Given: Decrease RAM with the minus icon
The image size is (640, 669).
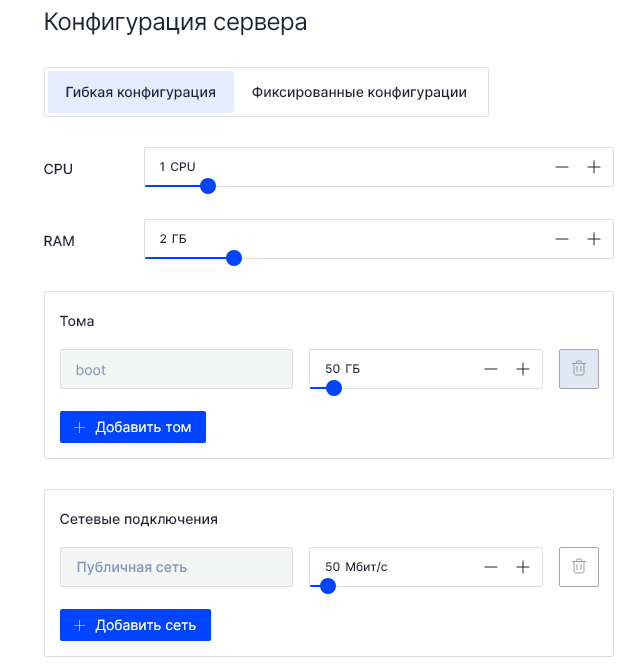Looking at the screenshot, I should coord(562,239).
